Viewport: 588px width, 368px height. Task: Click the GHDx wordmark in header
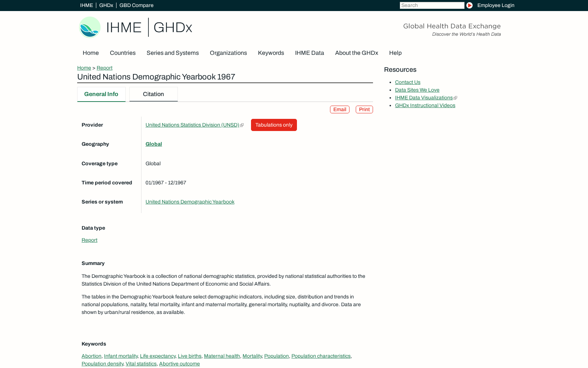click(173, 28)
